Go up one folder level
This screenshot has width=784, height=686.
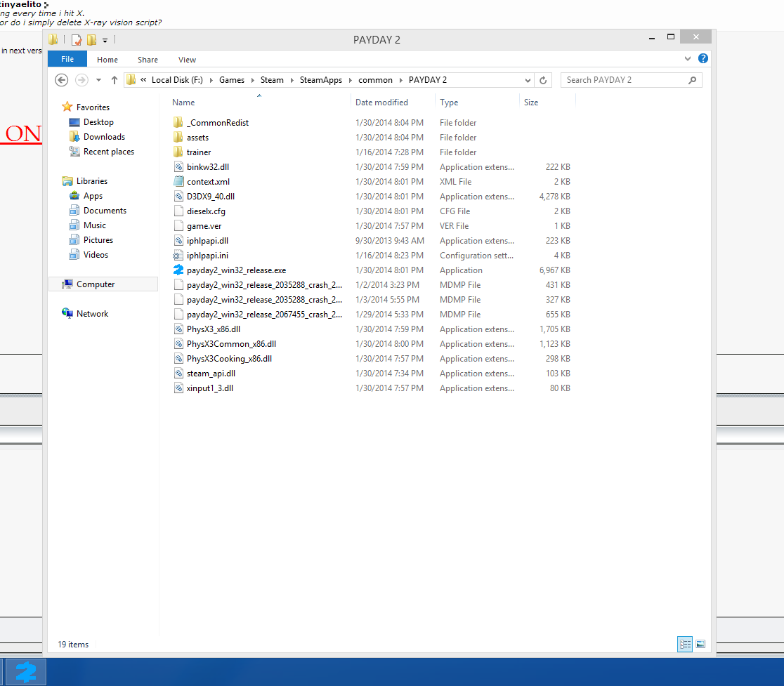114,80
